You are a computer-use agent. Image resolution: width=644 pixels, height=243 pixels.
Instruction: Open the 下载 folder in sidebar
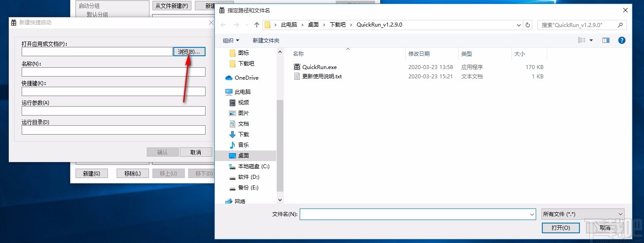pos(239,135)
